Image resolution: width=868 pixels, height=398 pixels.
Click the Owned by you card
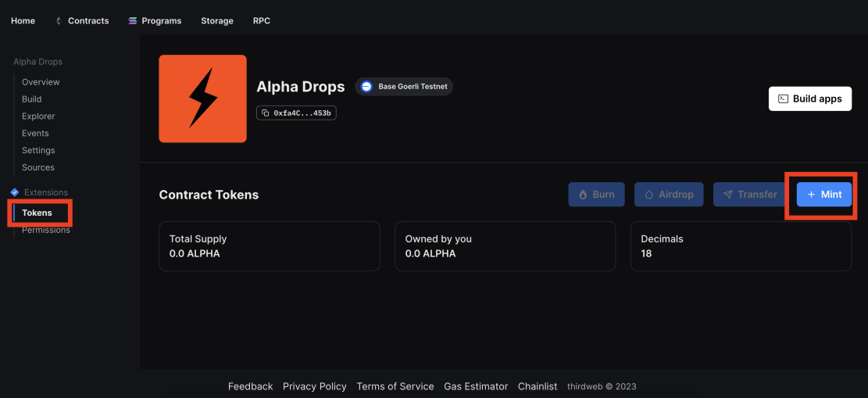505,246
